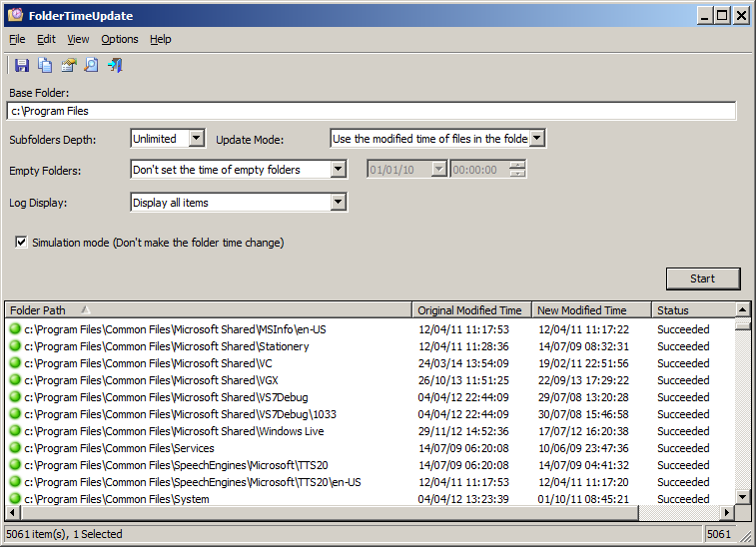The image size is (756, 547).
Task: Click the FolderTimeUpdate app icon in title bar
Action: click(x=15, y=15)
